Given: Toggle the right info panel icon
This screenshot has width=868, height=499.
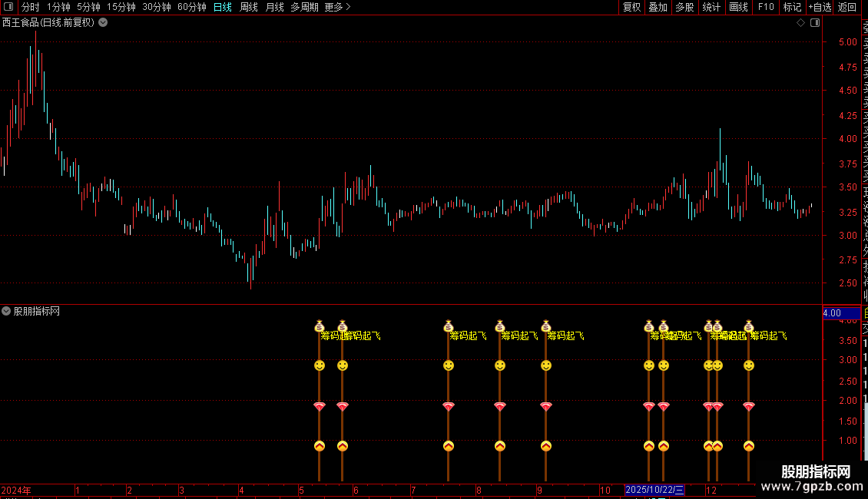Looking at the screenshot, I should [x=815, y=23].
